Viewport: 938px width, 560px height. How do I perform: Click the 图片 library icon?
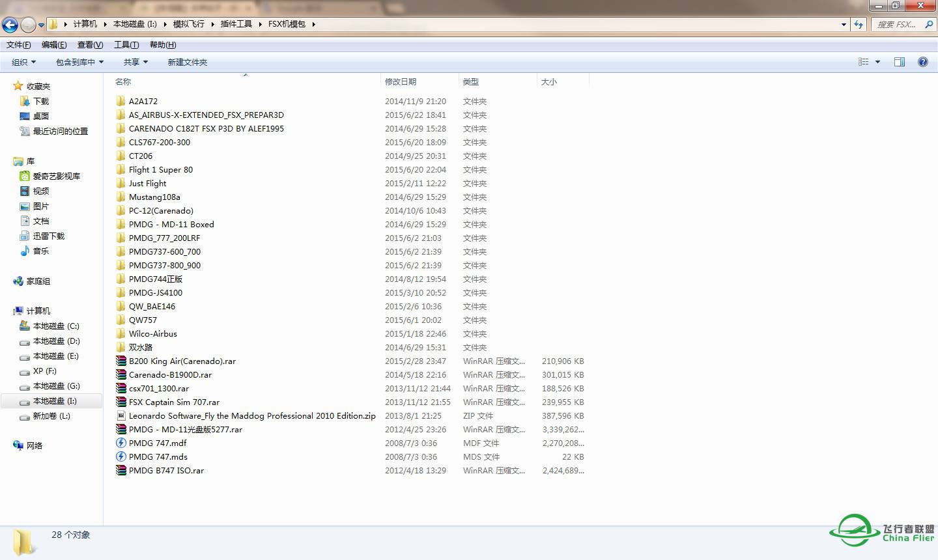pyautogui.click(x=25, y=206)
